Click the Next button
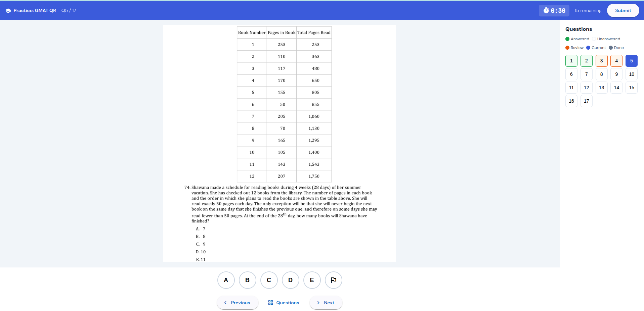This screenshot has width=644, height=311. 326,303
